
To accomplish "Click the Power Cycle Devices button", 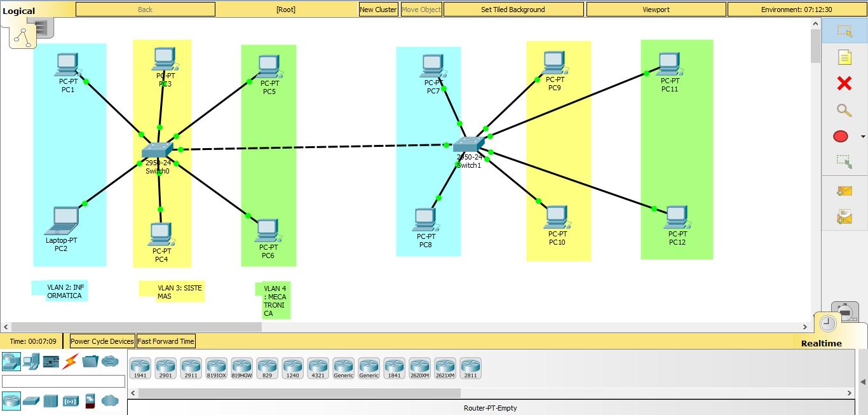I will [x=102, y=341].
